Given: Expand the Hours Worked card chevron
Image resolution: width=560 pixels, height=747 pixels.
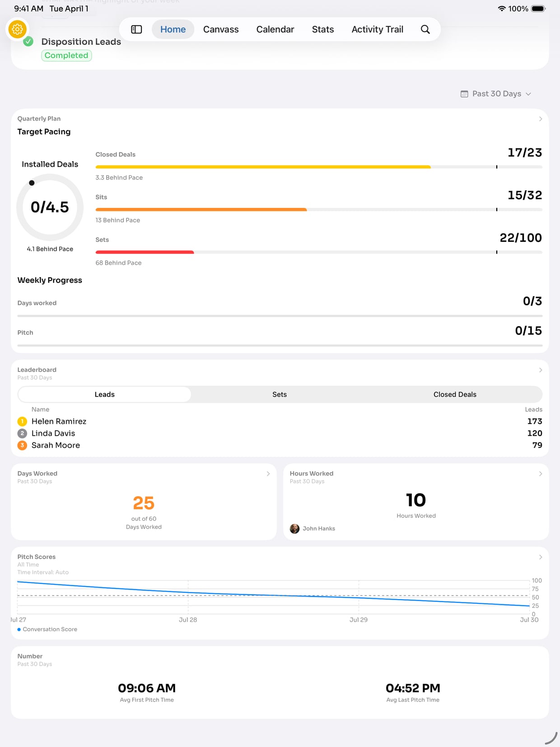Looking at the screenshot, I should (540, 474).
